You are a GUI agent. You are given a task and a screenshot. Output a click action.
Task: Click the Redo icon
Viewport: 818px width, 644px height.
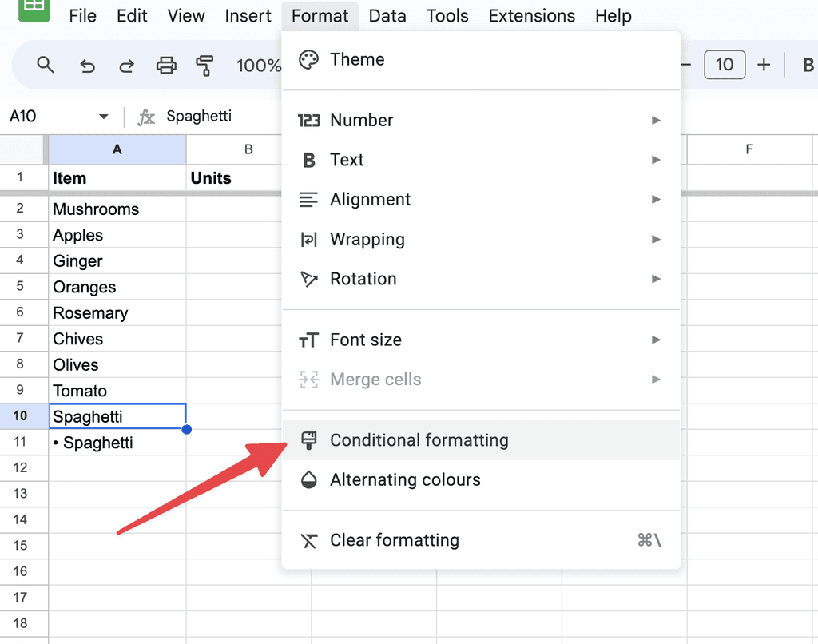point(126,66)
